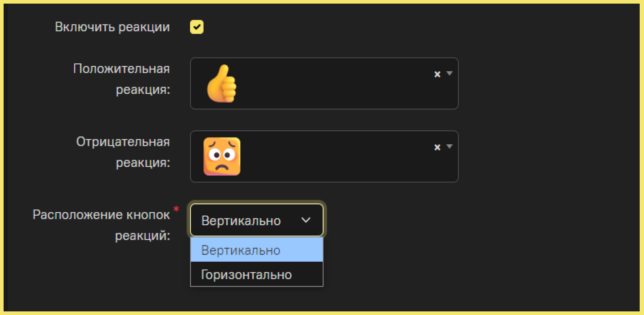Click inside the positive reaction select field

(x=324, y=84)
